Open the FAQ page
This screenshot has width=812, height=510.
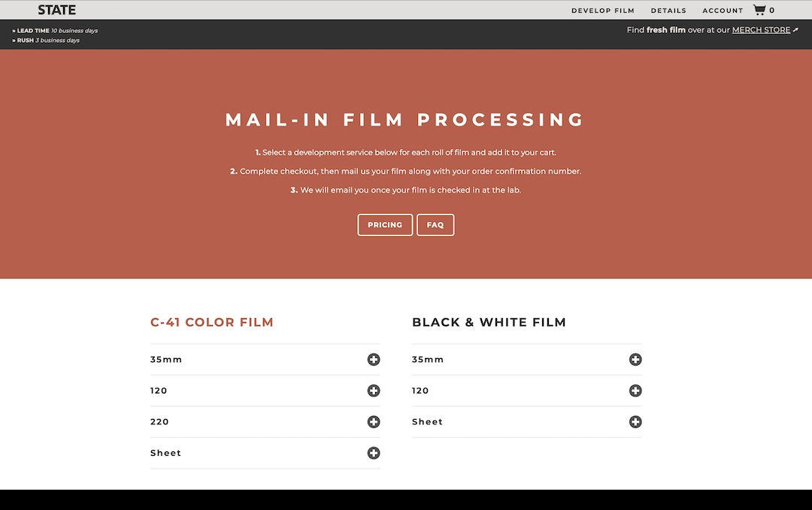(x=435, y=224)
